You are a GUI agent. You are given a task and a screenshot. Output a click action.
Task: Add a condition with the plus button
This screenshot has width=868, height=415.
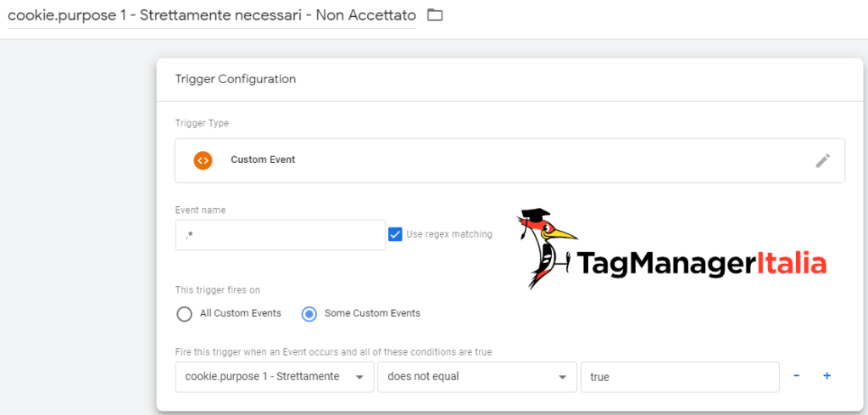[x=826, y=376]
